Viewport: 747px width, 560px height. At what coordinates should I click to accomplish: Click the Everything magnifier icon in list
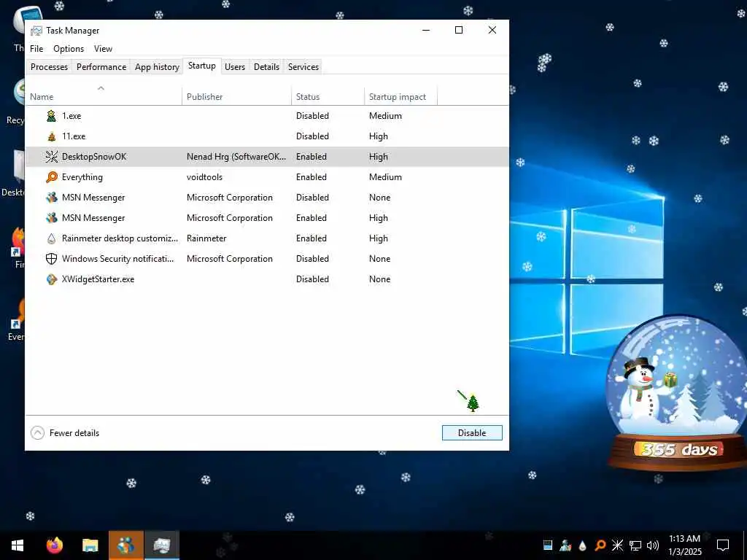[52, 177]
